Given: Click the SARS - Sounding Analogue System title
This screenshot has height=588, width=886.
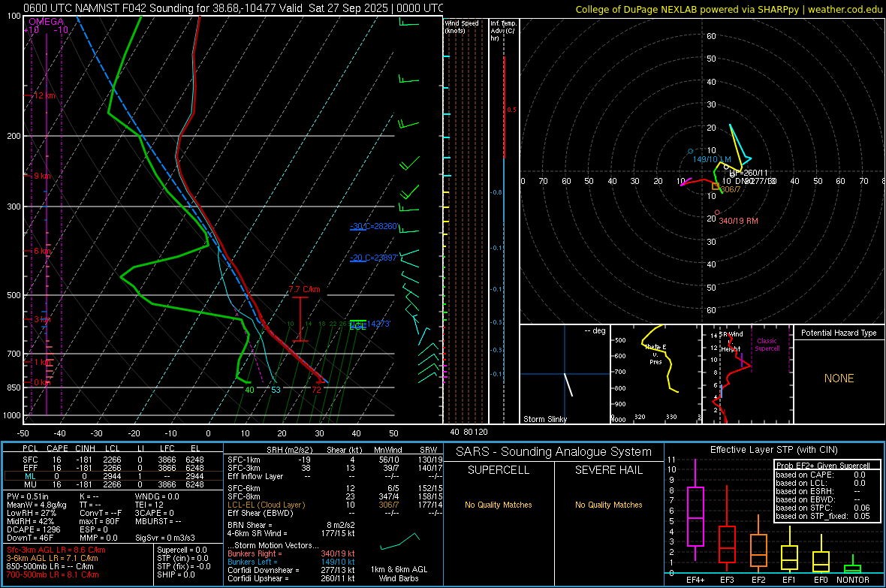Looking at the screenshot, I should pyautogui.click(x=554, y=452).
